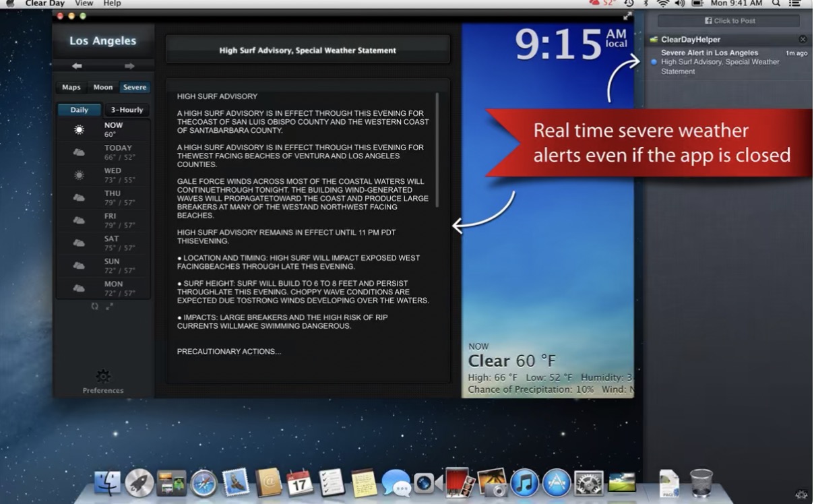Viewport: 814px width, 504px height.
Task: Select the THU forecast row
Action: pos(103,197)
